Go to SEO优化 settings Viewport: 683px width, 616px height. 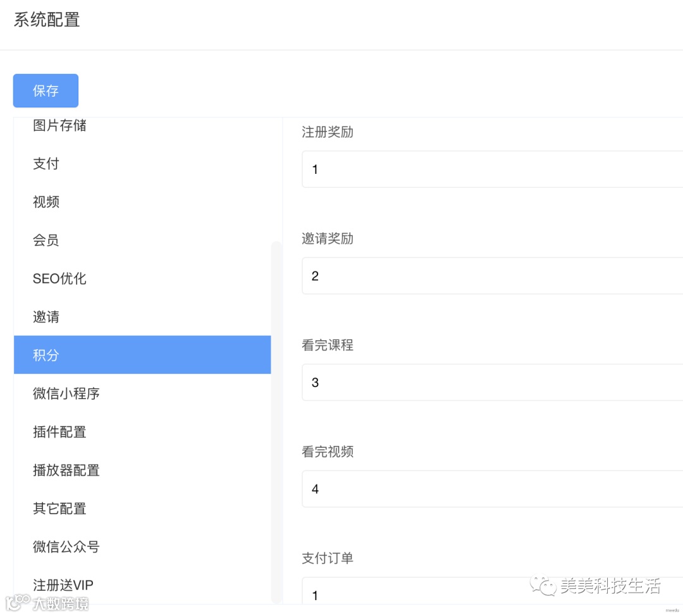(59, 279)
